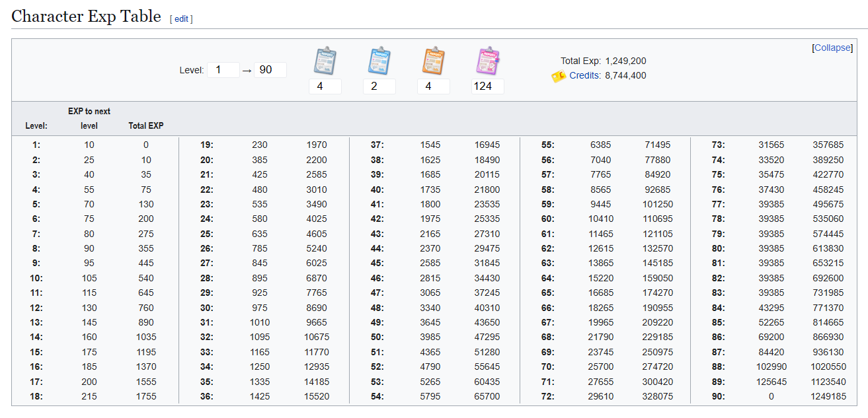Open the edit link beside Character Exp Table
This screenshot has height=418, width=868.
click(181, 19)
